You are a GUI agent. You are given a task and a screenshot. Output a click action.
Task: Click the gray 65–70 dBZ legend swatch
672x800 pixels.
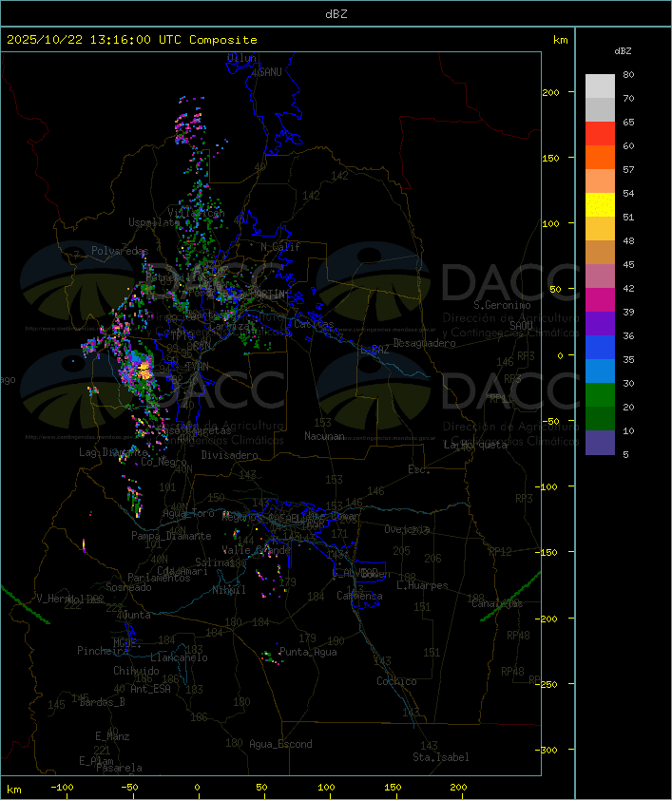(600, 109)
